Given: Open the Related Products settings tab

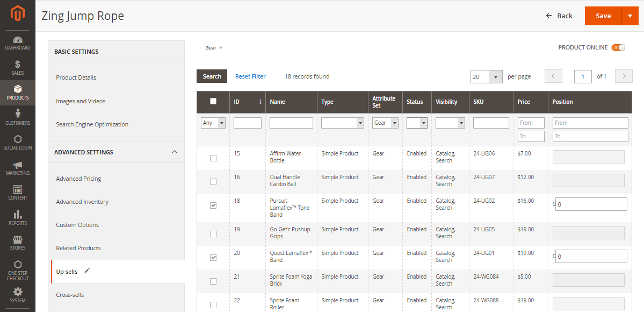Looking at the screenshot, I should point(79,248).
